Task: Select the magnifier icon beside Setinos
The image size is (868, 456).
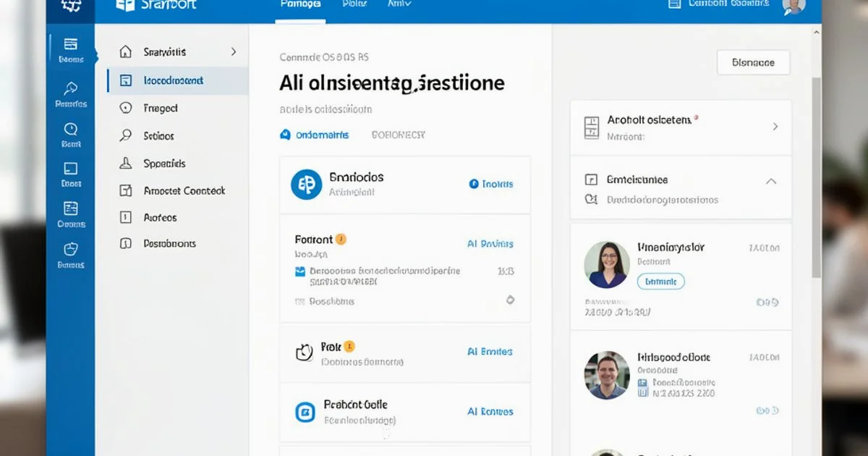Action: click(124, 135)
